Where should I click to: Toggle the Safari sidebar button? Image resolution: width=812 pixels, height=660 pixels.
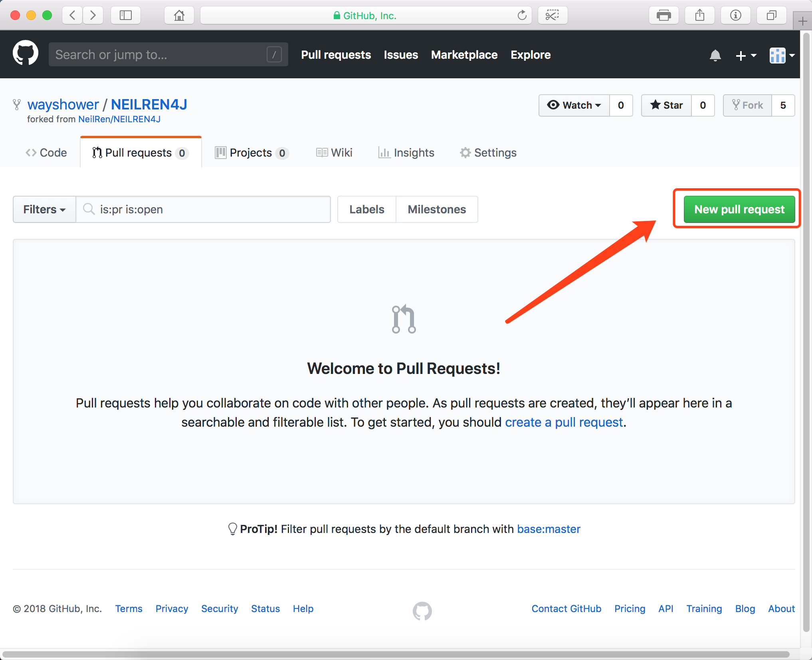126,15
